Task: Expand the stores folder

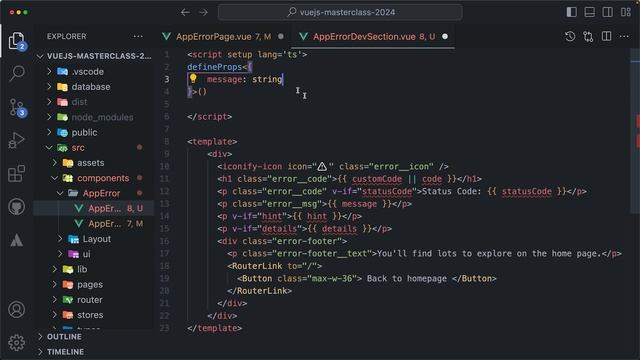Action: click(x=94, y=315)
